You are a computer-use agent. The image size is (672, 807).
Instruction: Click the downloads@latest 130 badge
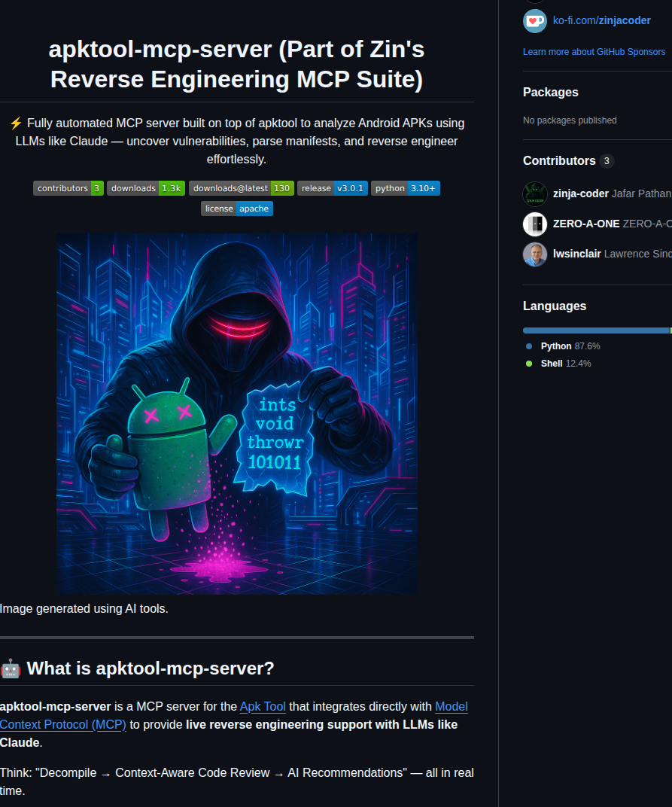242,188
